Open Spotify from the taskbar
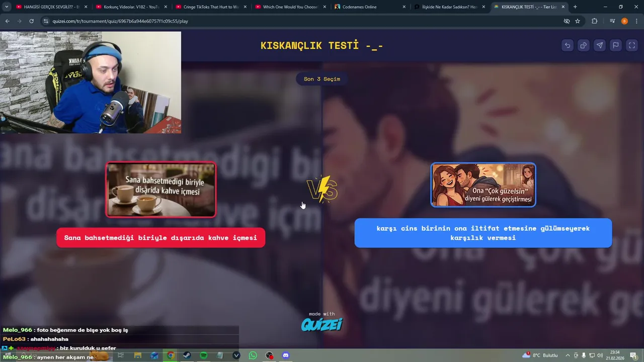Viewport: 644px width, 362px height. [203, 355]
